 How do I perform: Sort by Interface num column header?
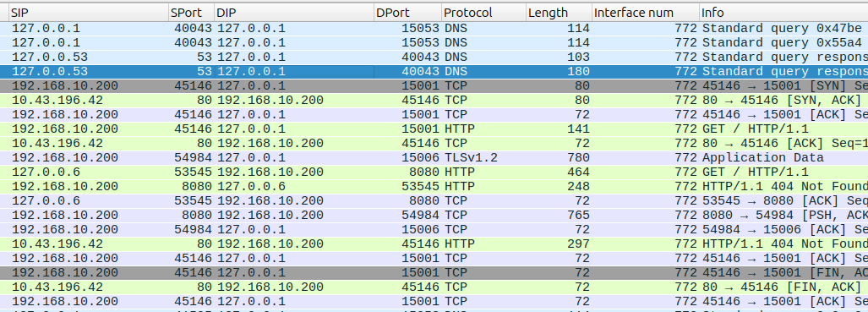(x=646, y=12)
